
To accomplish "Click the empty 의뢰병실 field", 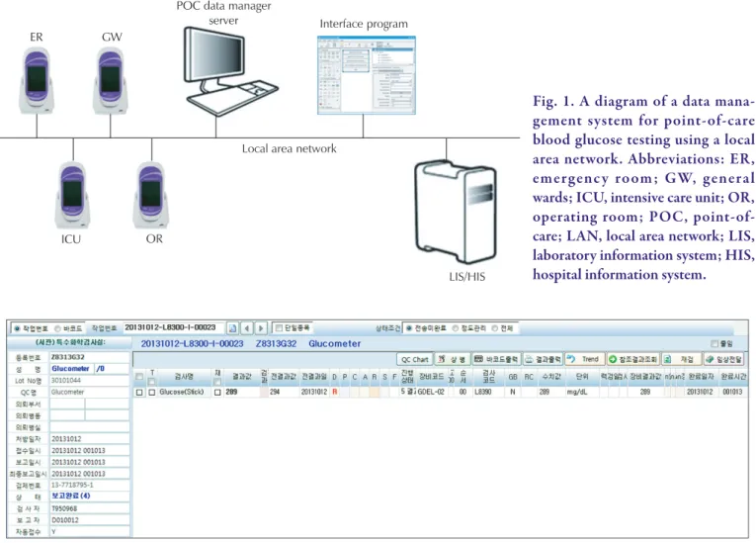I will click(x=90, y=427).
